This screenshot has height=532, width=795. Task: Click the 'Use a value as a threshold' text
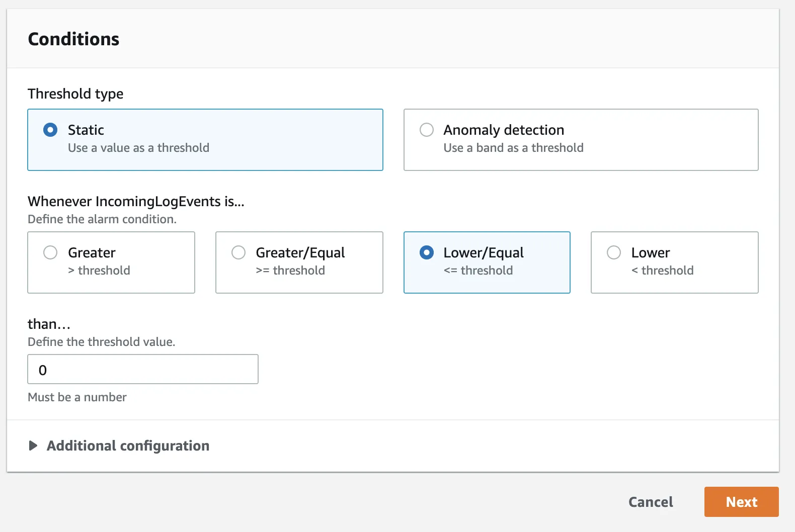[138, 148]
